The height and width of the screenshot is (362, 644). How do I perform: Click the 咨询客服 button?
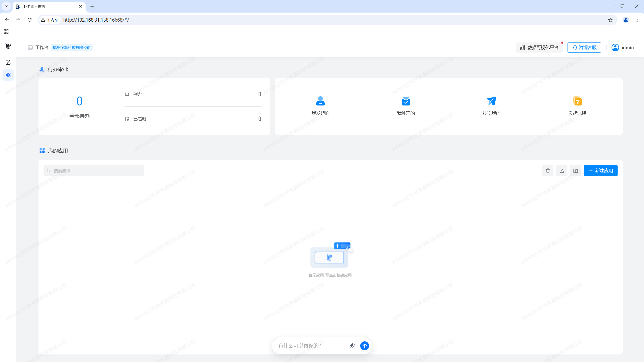coord(584,48)
